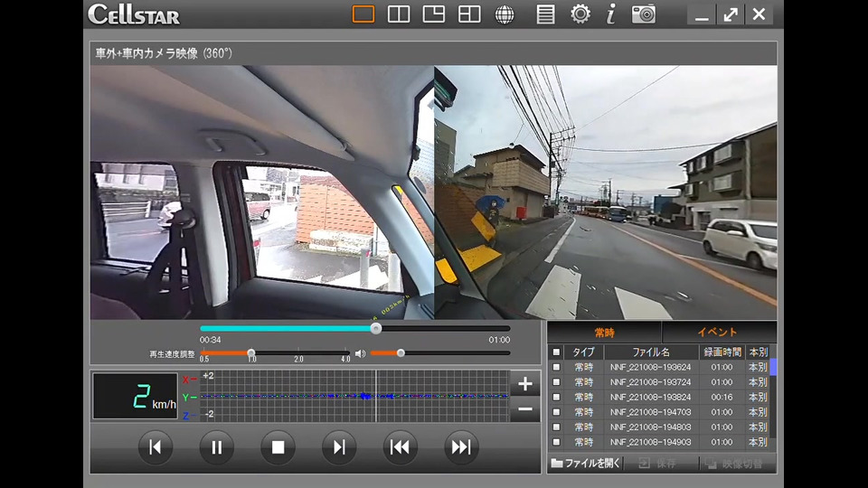
Task: Click the ファイルを開く button
Action: [x=586, y=463]
